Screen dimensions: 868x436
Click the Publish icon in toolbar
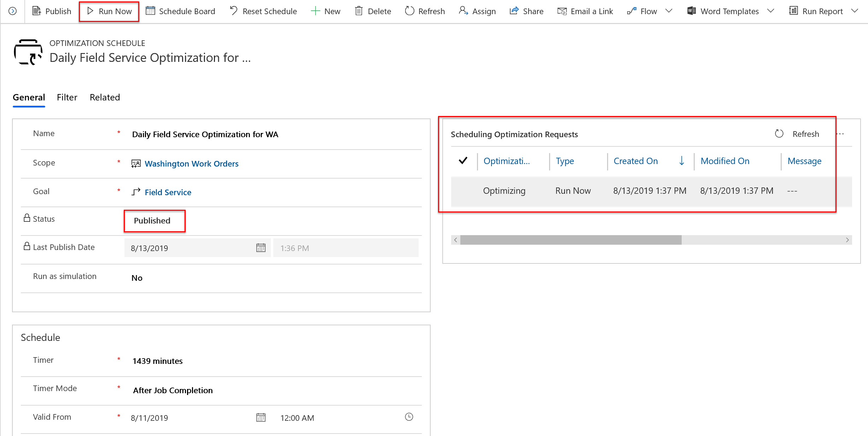[x=37, y=11]
